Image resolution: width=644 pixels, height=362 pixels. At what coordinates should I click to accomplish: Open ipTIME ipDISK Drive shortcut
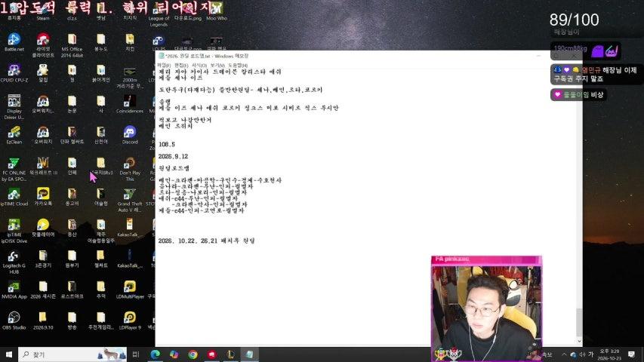[x=14, y=231]
